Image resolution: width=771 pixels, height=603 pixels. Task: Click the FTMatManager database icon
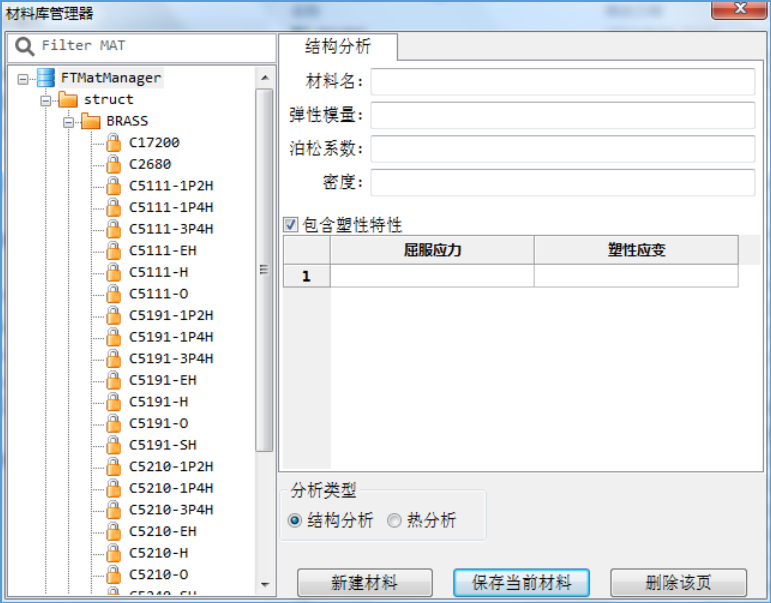point(45,78)
